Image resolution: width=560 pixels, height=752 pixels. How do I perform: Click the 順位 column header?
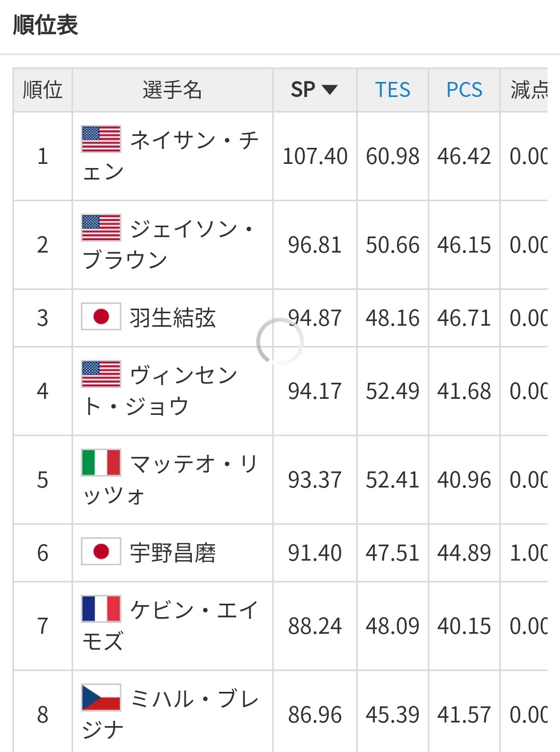[43, 90]
